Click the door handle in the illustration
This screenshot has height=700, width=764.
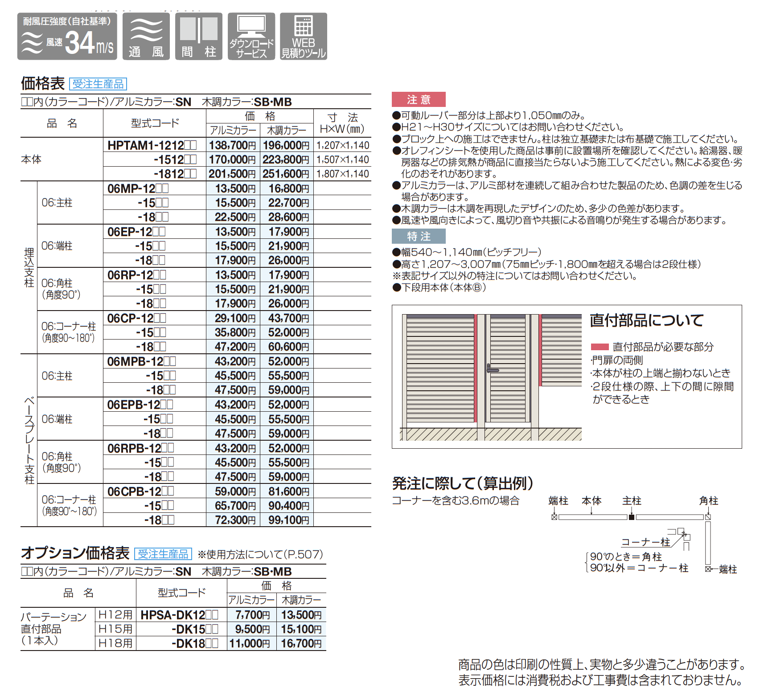(492, 369)
